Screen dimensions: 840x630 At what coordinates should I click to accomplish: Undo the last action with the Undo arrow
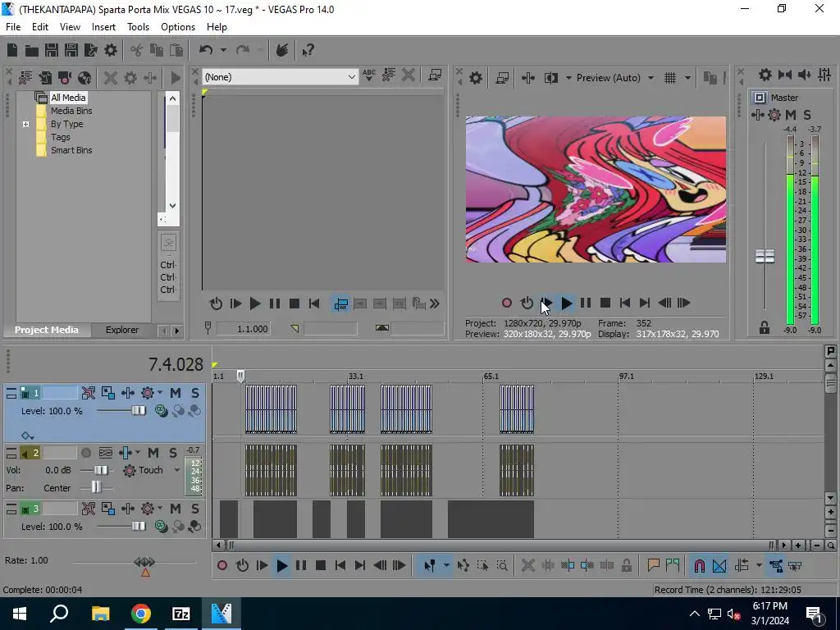coord(206,50)
